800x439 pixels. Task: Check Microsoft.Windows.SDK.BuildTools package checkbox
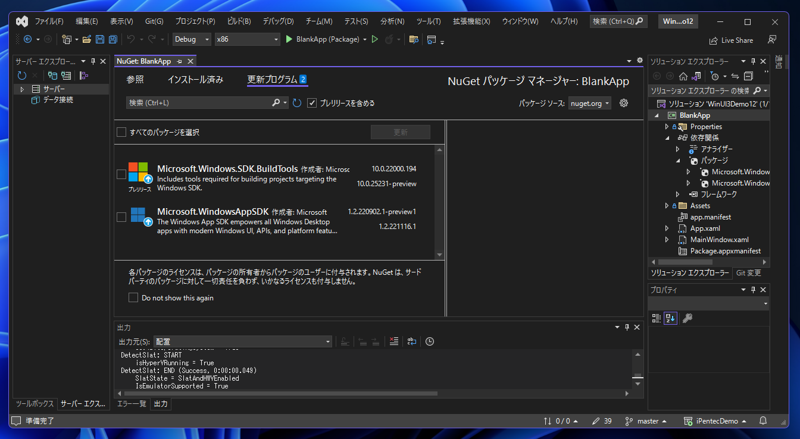click(121, 174)
